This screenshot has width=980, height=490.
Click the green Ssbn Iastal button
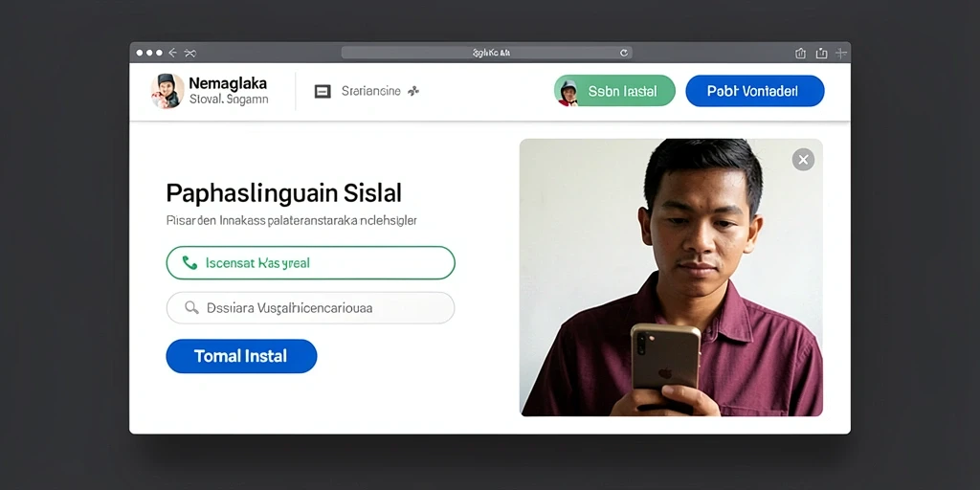pyautogui.click(x=614, y=91)
